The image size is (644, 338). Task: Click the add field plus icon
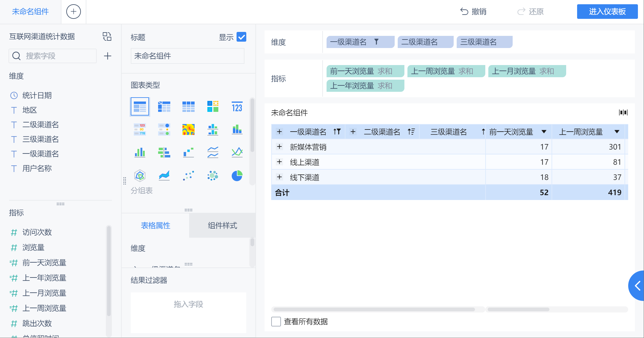coord(107,56)
